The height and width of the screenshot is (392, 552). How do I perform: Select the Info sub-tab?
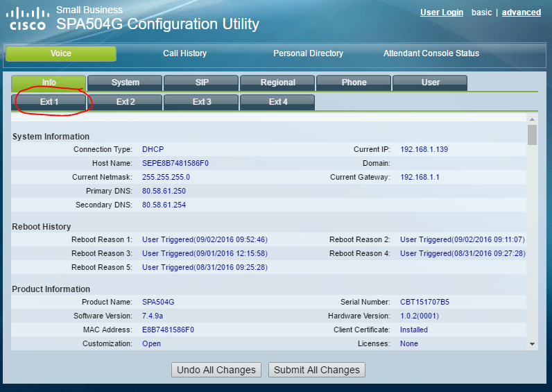pyautogui.click(x=49, y=83)
